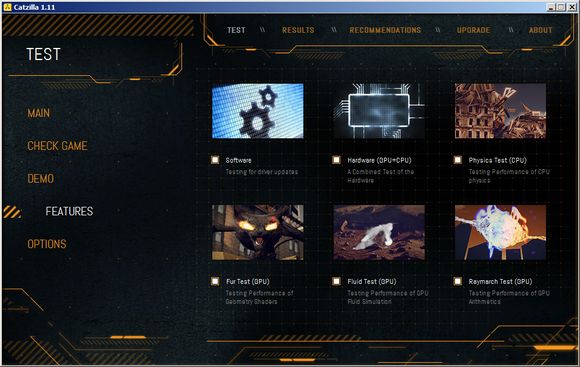580x367 pixels.
Task: Select the Raymarch Test thumbnail image
Action: (500, 232)
